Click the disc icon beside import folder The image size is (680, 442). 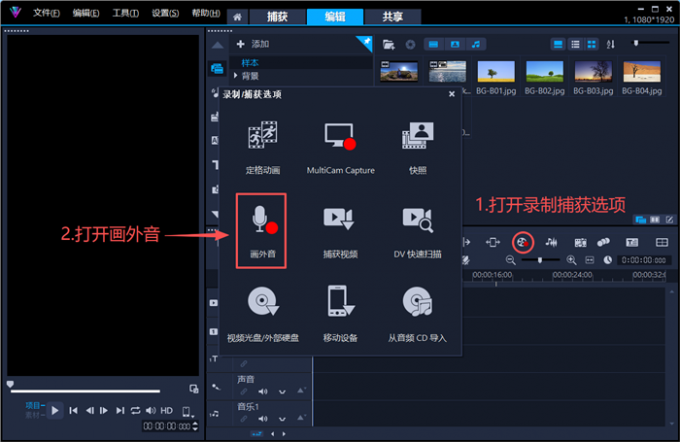410,44
